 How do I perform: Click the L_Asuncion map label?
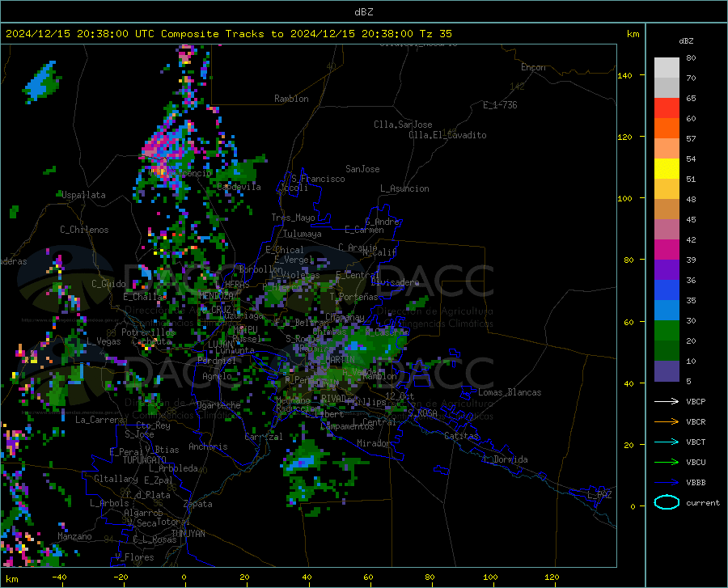404,188
